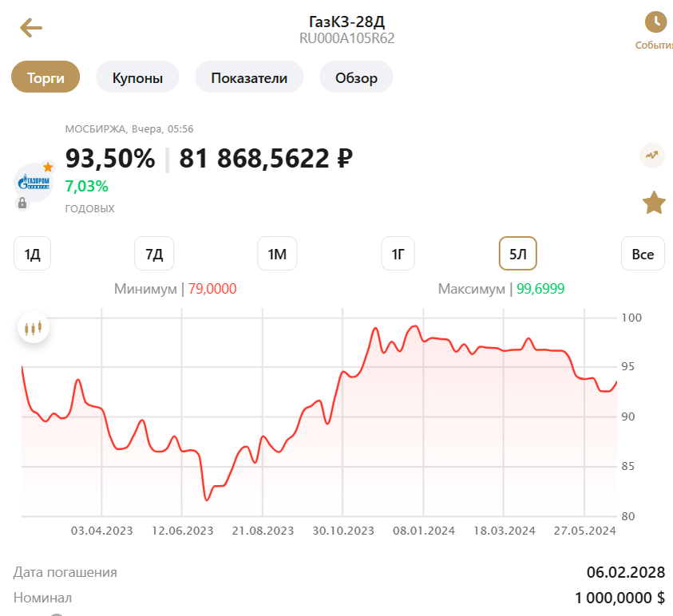Select the Все chart period
Screen dimensions: 673x616
pos(643,254)
